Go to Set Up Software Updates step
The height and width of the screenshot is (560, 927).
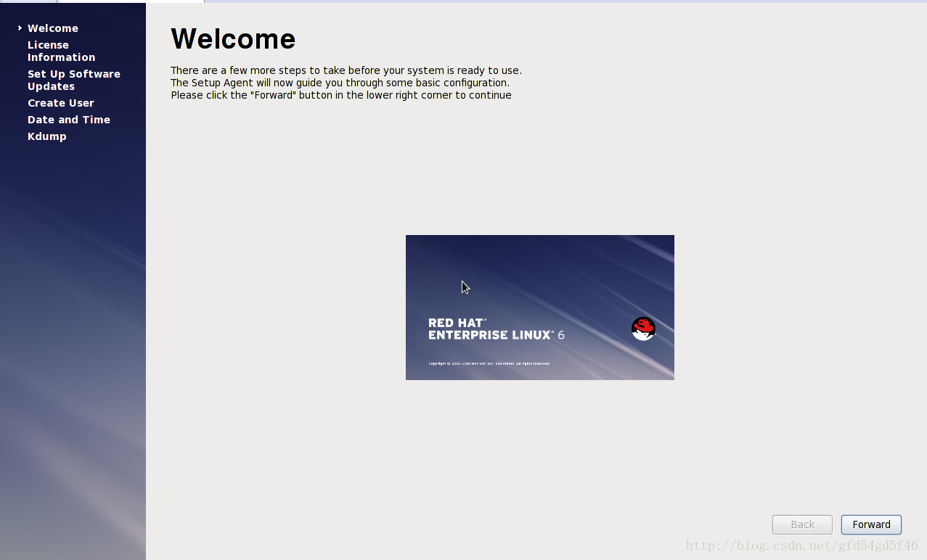tap(74, 80)
